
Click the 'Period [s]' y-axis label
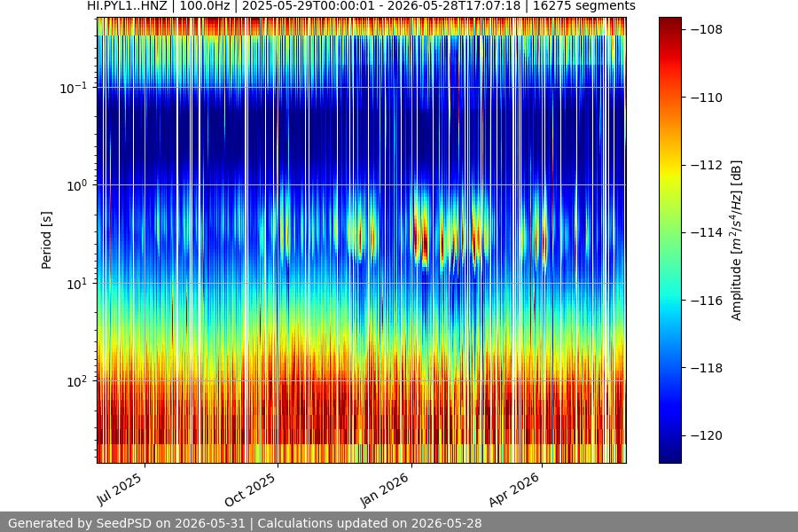(46, 240)
